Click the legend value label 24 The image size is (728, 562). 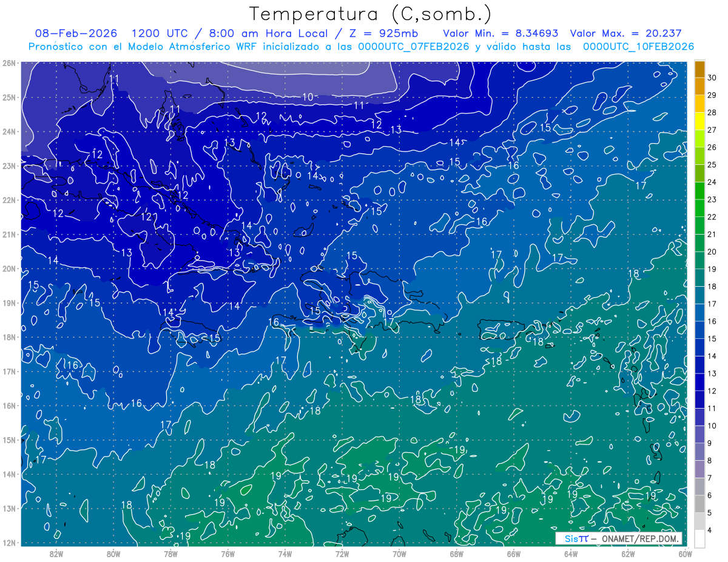[x=712, y=182]
